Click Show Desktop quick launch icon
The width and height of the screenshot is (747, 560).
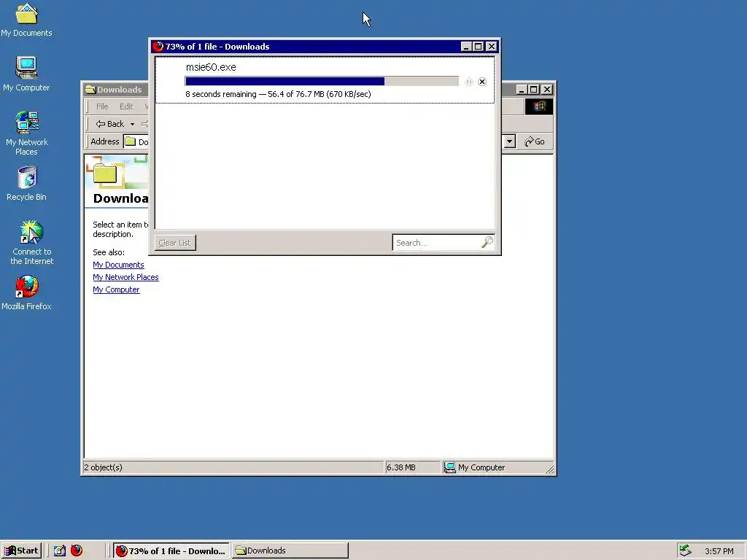tap(60, 551)
